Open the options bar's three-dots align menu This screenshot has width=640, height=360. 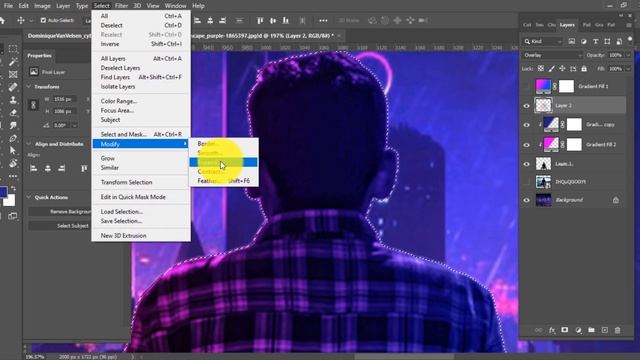323,20
